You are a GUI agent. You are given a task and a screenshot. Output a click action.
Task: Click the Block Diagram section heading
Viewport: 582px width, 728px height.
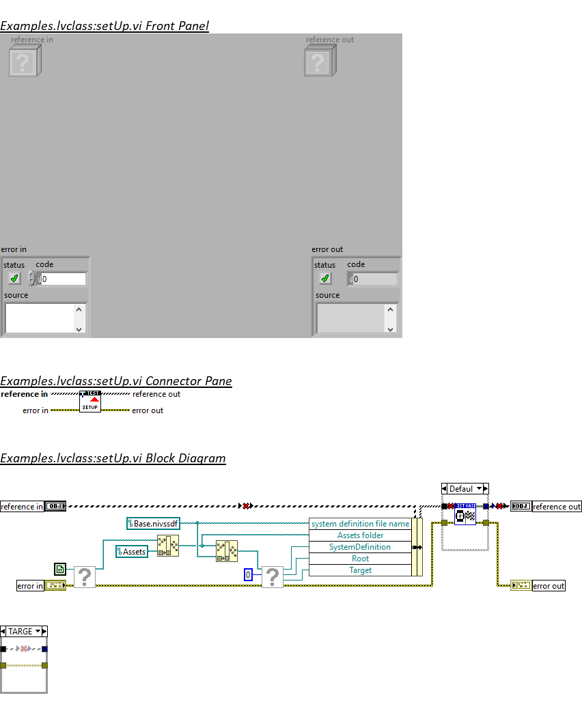(113, 458)
